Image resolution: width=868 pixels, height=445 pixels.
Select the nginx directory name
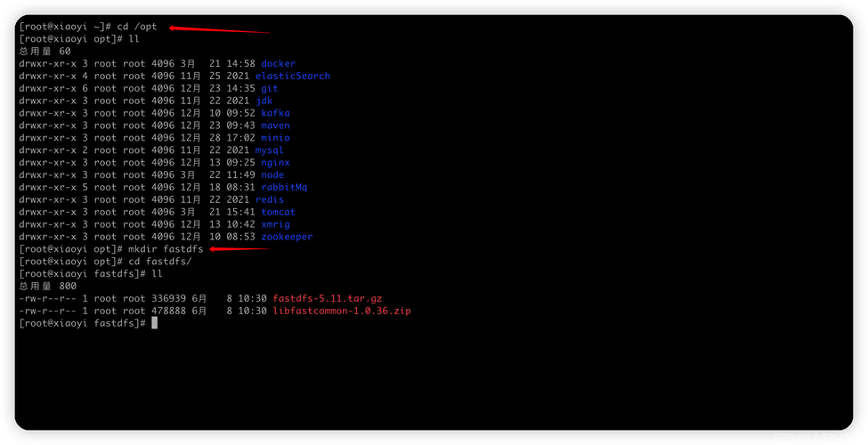[x=275, y=163]
